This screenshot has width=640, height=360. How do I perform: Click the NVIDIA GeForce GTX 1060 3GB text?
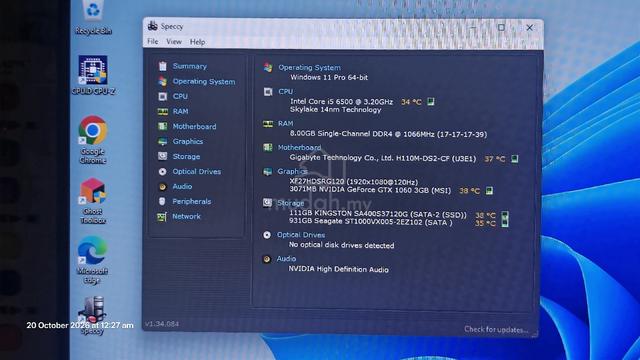[x=370, y=190]
